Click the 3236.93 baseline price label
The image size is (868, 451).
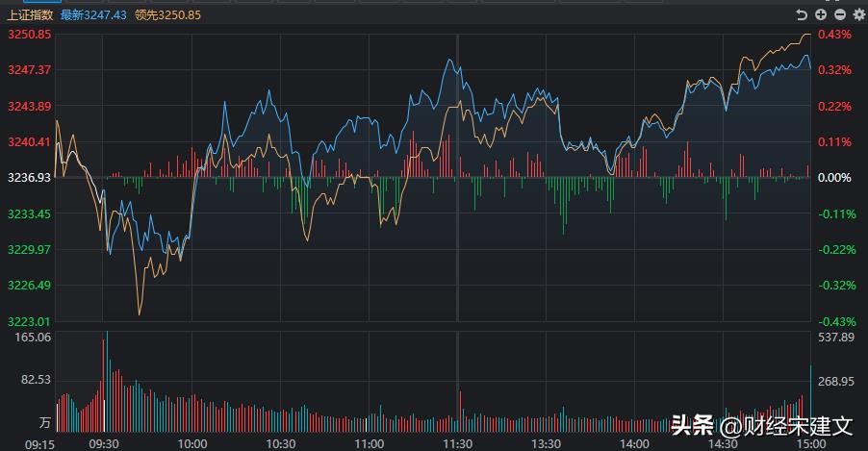click(30, 178)
